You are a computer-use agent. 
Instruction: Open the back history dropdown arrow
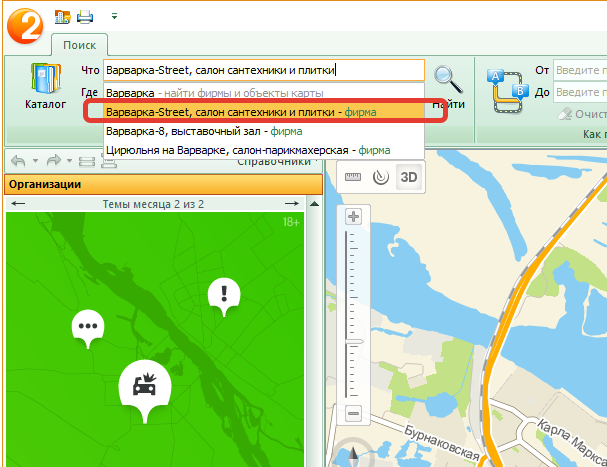click(35, 160)
